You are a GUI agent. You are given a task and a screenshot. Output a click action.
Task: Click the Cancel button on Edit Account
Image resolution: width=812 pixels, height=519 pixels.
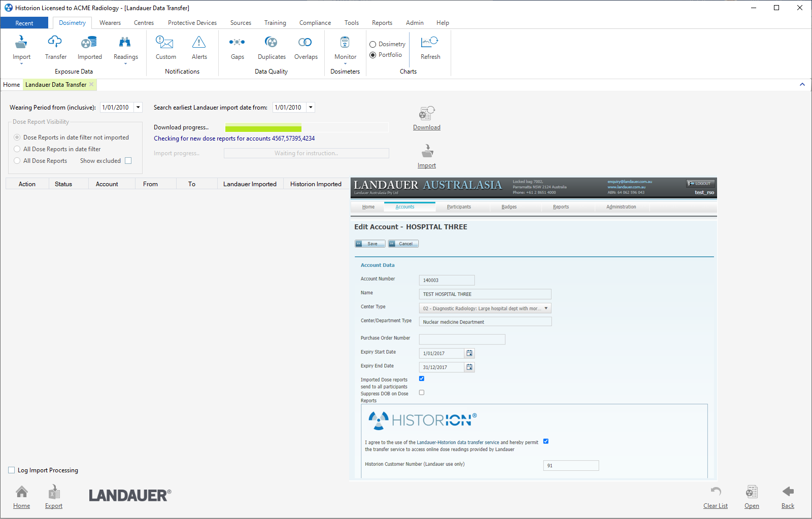(403, 244)
